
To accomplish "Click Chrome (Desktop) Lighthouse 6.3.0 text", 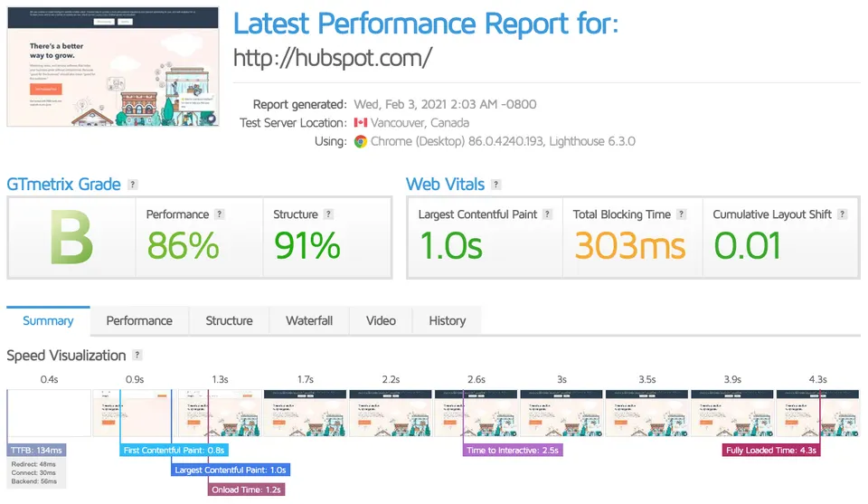I will pos(503,142).
